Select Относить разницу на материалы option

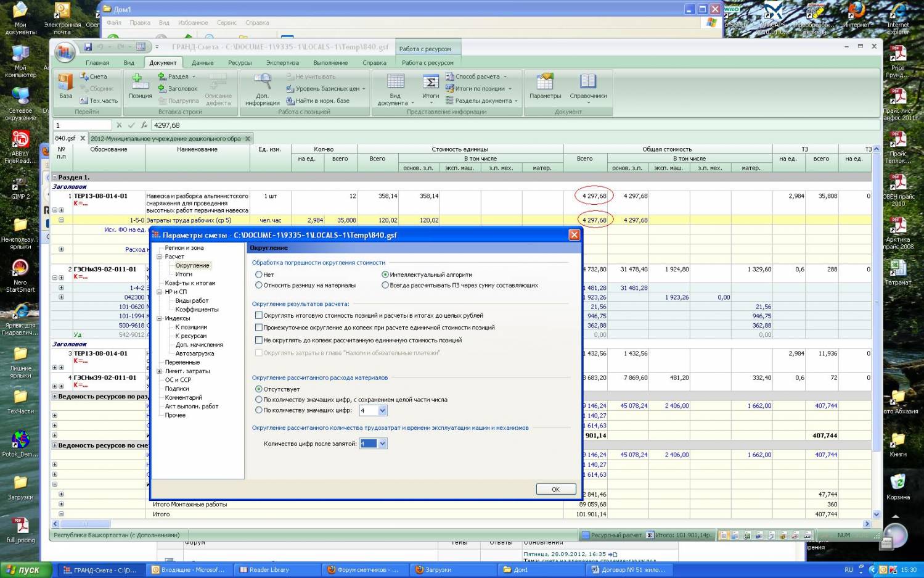(259, 285)
